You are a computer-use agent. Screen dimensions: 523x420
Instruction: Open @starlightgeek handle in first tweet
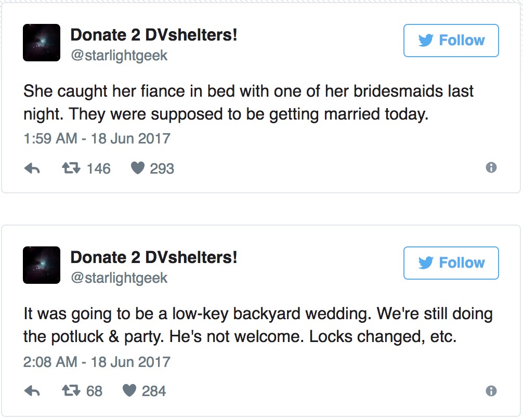(119, 55)
